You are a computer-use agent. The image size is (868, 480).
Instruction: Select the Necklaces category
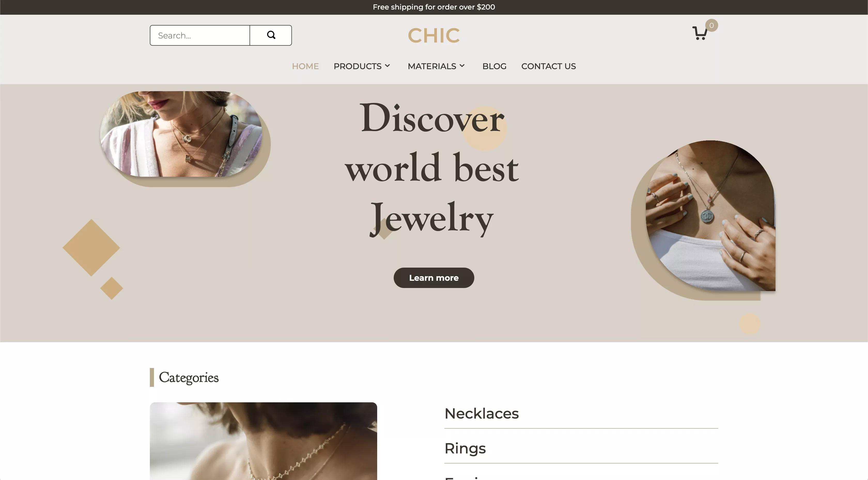(482, 413)
